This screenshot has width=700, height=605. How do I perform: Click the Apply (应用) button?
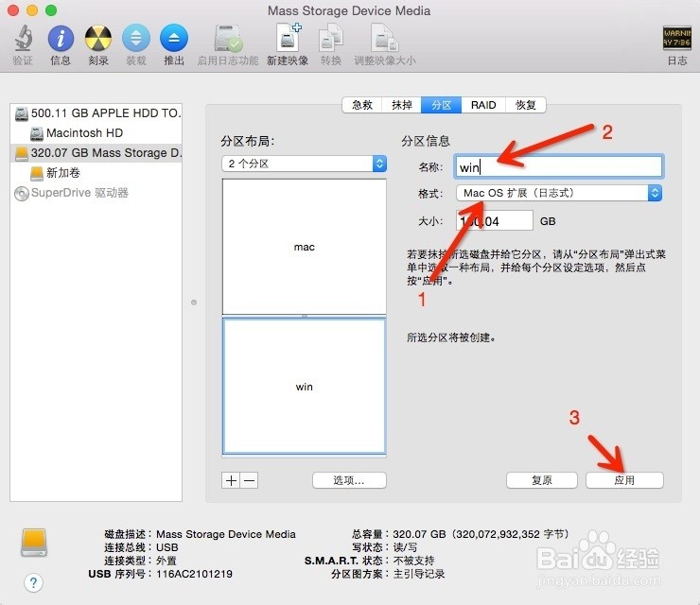(x=624, y=480)
